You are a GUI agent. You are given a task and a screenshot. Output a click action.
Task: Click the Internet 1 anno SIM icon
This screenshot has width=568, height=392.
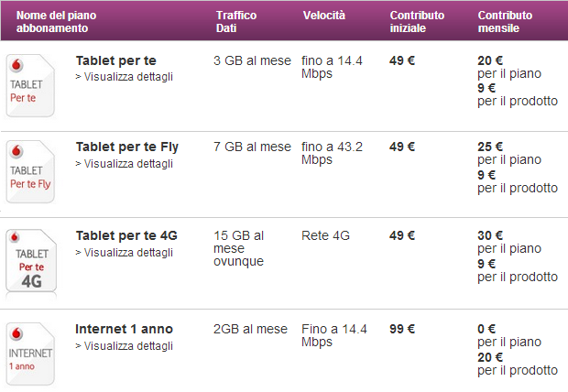[x=30, y=354]
